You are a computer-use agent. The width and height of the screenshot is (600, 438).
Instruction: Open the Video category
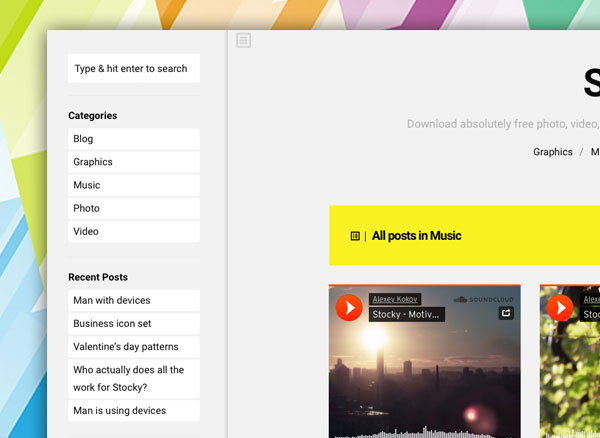134,231
